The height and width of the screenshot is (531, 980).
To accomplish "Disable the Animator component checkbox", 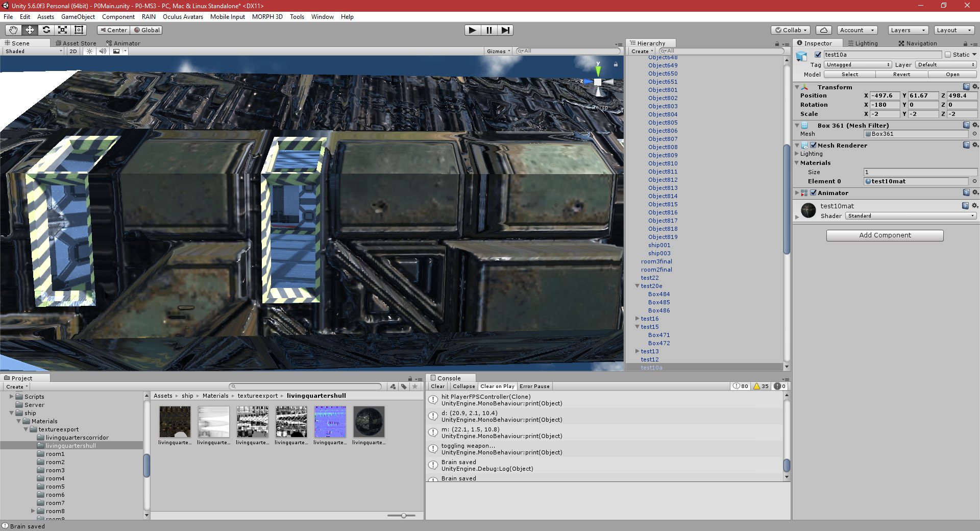I will pos(814,193).
